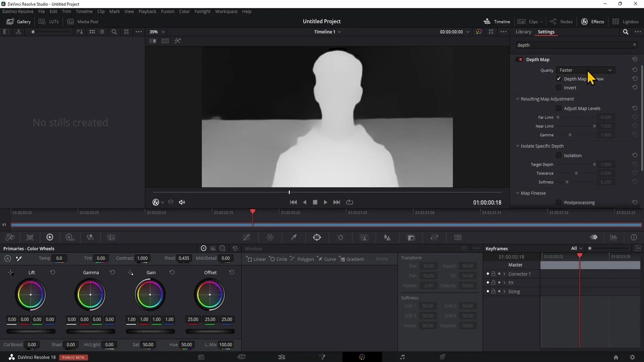This screenshot has height=362, width=644.
Task: Enable the Depth Map View checkbox
Action: pyautogui.click(x=559, y=79)
